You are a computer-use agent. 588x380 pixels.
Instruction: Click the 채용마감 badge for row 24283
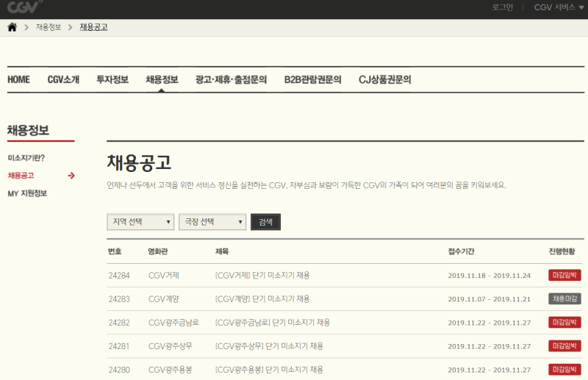coord(564,298)
